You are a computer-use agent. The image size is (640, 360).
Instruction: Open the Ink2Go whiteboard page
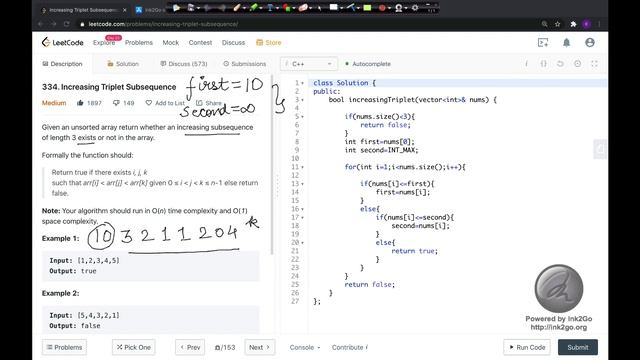click(333, 7)
